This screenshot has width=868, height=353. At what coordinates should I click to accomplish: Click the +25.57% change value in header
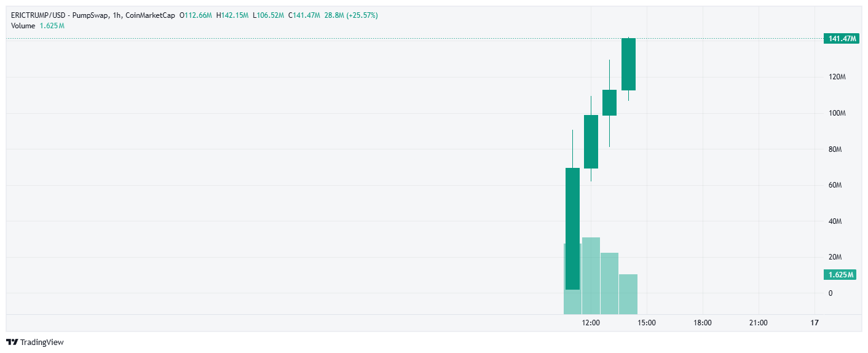(363, 15)
